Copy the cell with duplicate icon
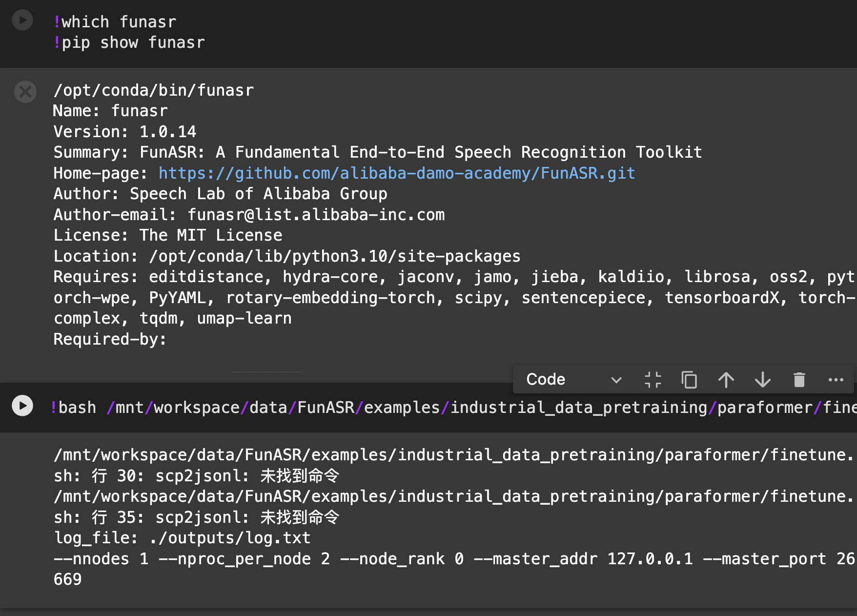 coord(689,380)
